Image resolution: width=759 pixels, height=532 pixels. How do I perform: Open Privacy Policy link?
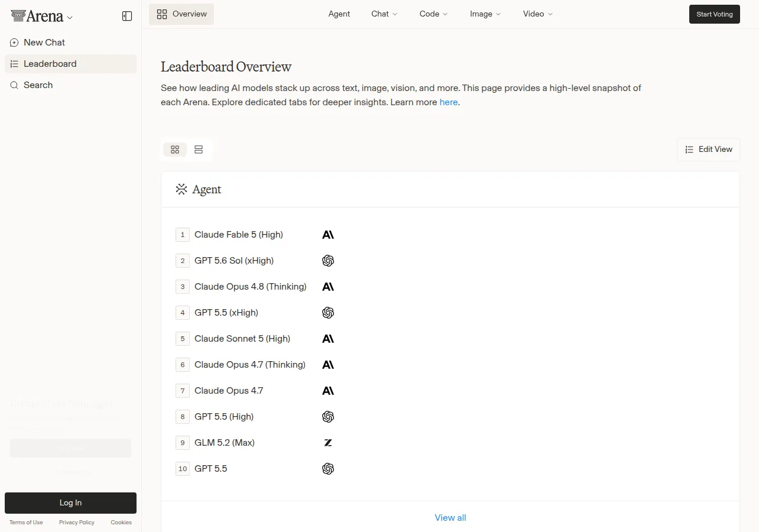tap(77, 523)
